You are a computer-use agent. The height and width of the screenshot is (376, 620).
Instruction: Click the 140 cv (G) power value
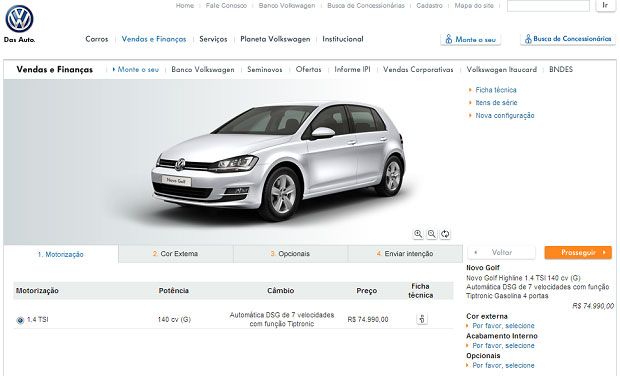174,319
